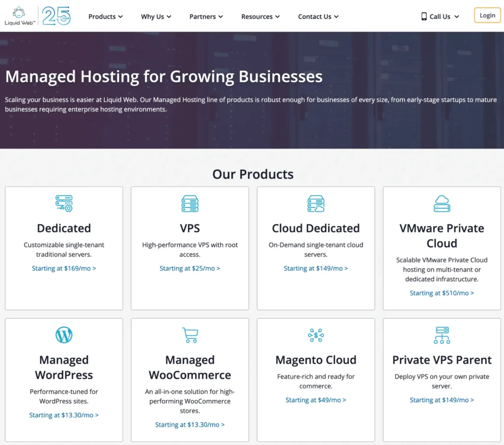Click 'On-Demand single-tenant cloud servers' text

pos(316,250)
